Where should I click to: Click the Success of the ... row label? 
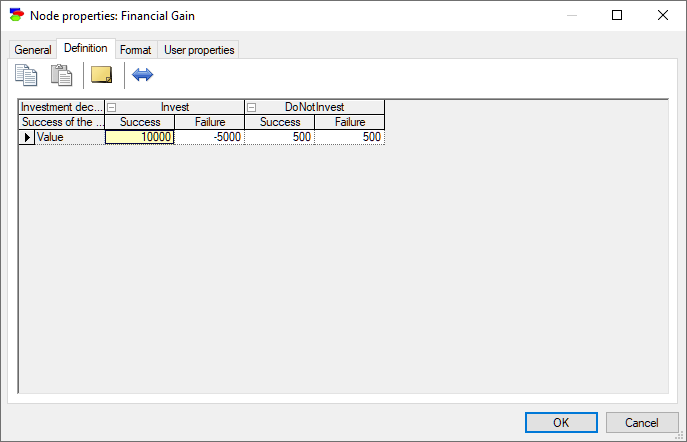tap(61, 122)
